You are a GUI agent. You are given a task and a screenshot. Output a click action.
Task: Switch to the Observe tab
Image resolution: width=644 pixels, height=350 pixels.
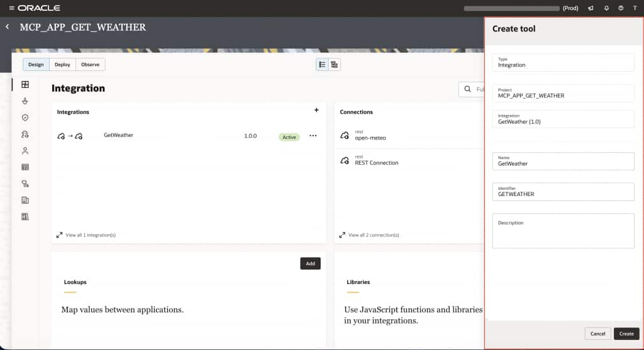click(91, 65)
